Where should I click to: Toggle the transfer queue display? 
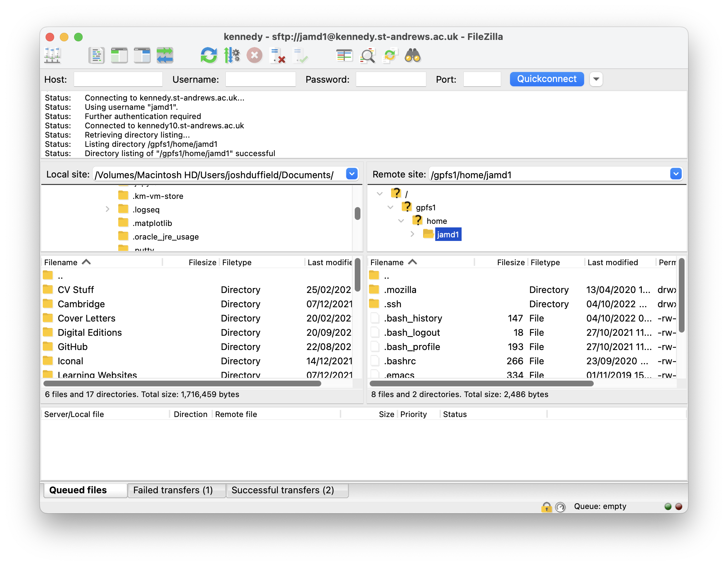tap(165, 56)
